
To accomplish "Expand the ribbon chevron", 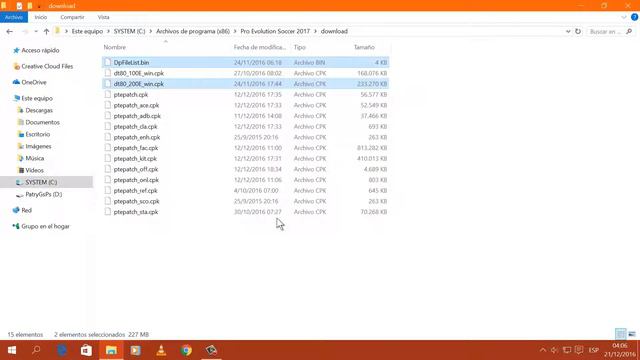I will point(624,17).
